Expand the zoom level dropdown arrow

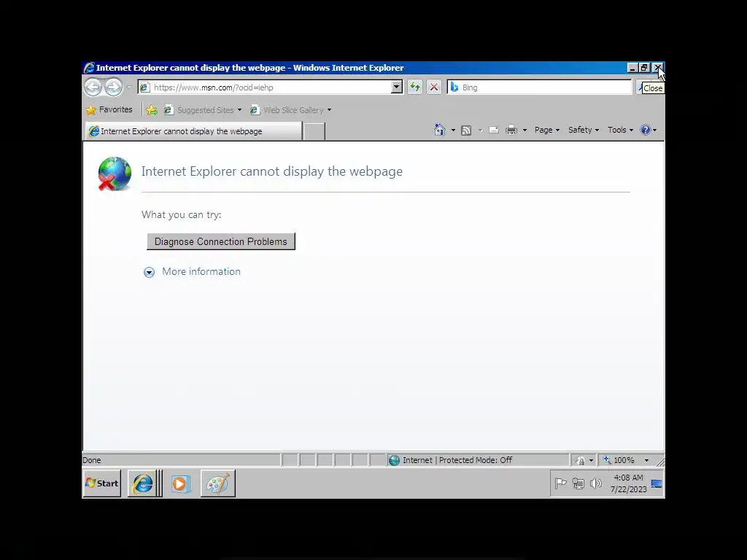[x=646, y=461]
